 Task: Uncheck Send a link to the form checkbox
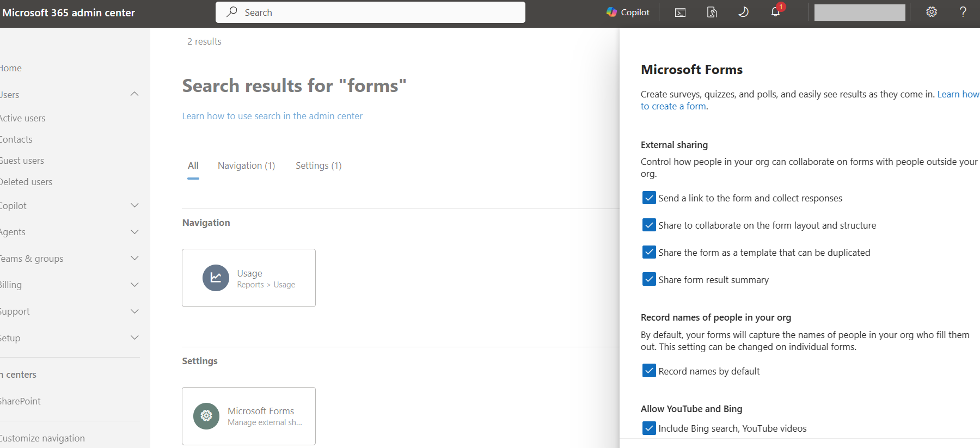(649, 198)
